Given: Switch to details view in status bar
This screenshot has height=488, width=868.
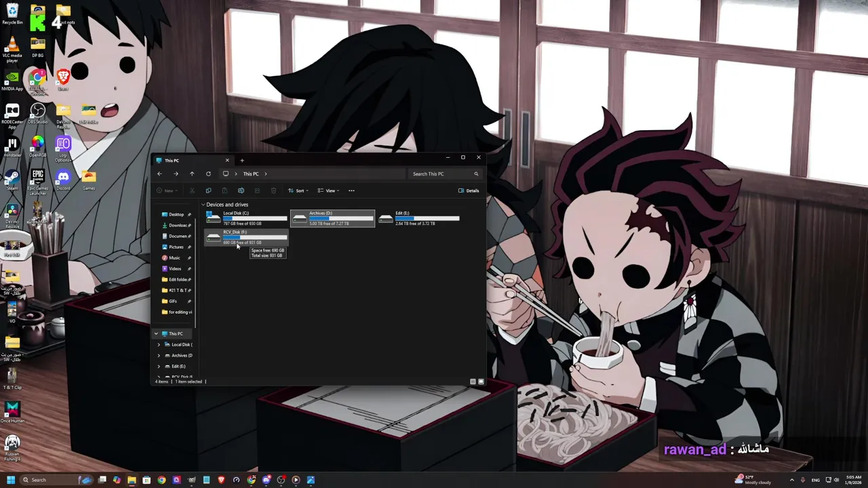Looking at the screenshot, I should tap(473, 382).
